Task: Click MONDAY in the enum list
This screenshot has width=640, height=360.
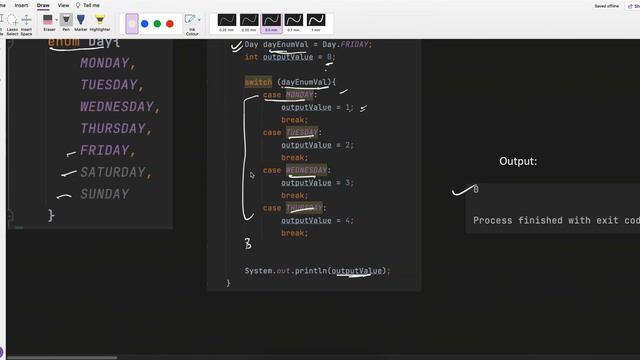Action: (x=105, y=63)
